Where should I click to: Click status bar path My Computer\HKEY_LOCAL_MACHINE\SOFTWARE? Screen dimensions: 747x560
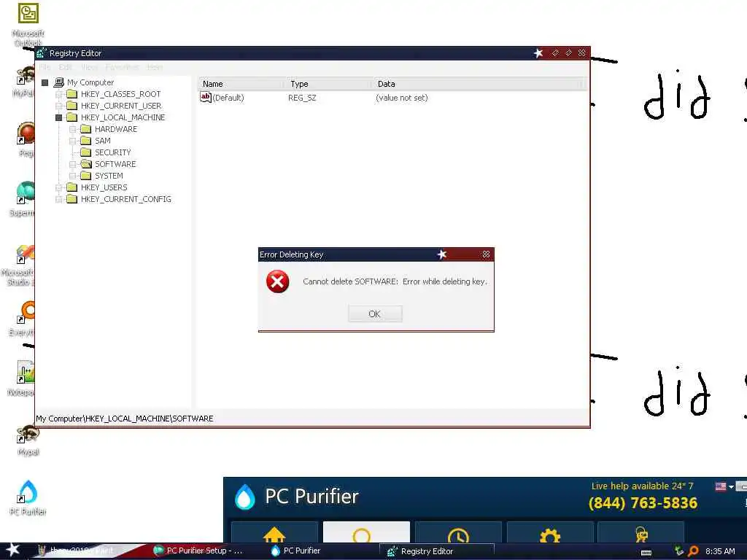pyautogui.click(x=125, y=419)
